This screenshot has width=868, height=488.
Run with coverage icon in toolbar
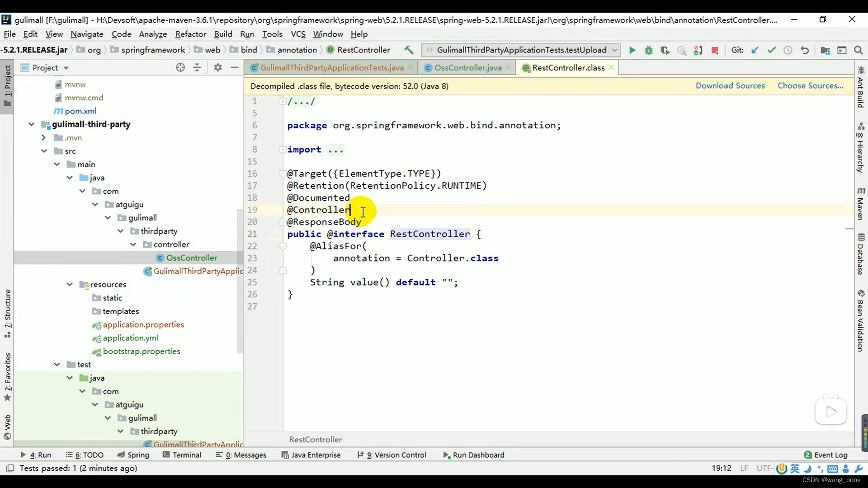point(665,50)
